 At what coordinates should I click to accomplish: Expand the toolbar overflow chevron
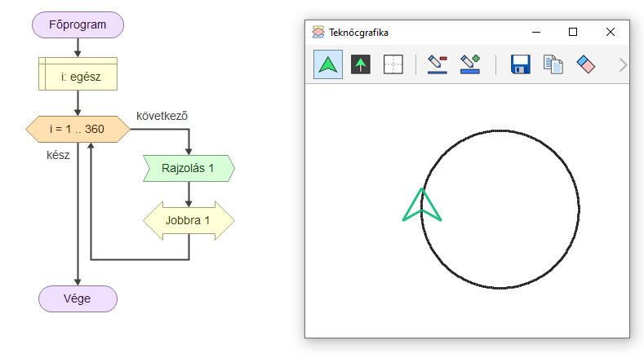tap(623, 64)
